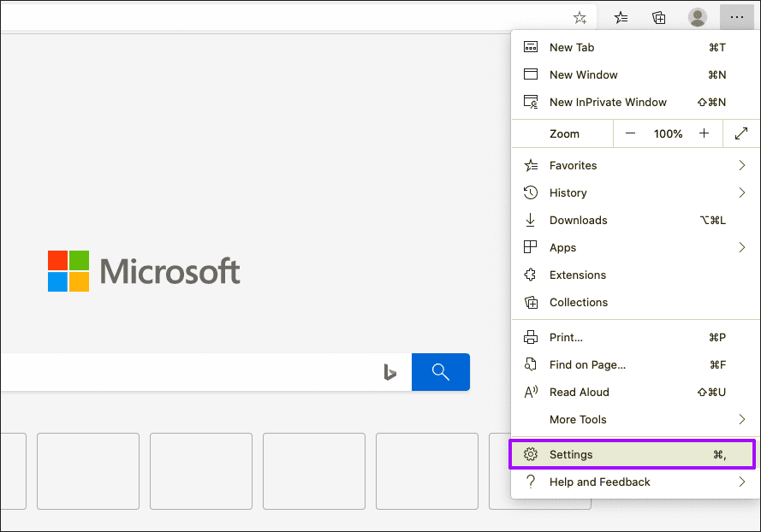Click the History clock icon

[x=531, y=192]
